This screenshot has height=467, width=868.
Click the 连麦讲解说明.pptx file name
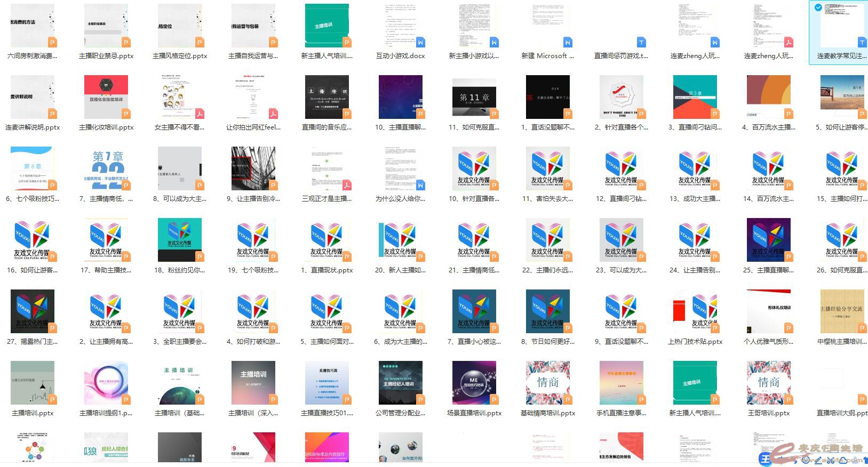[x=33, y=127]
